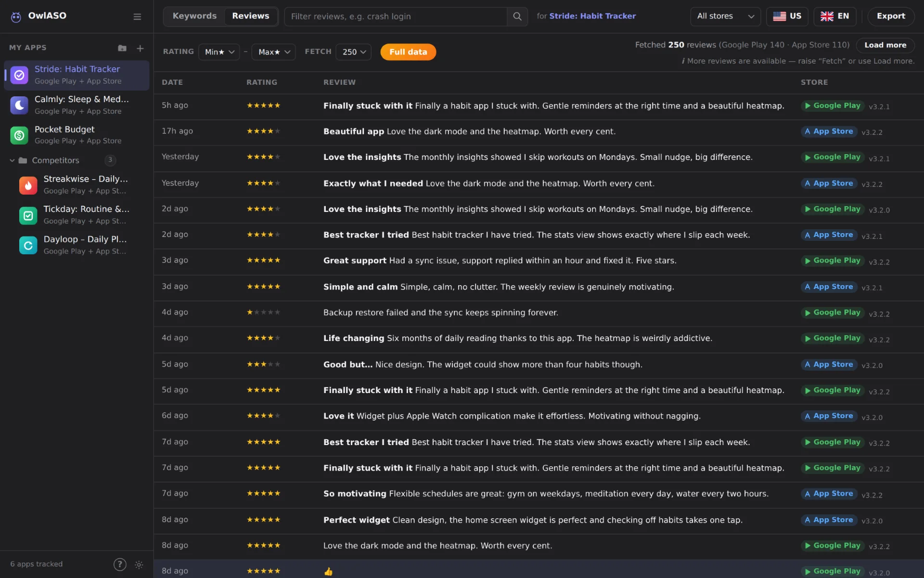Open the All stores dropdown
The width and height of the screenshot is (924, 578).
click(x=725, y=16)
